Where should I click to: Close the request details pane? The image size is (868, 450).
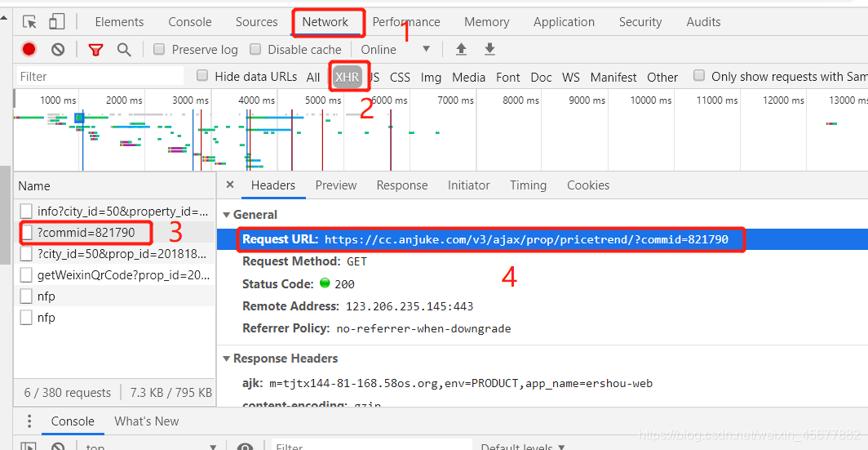pyautogui.click(x=230, y=185)
